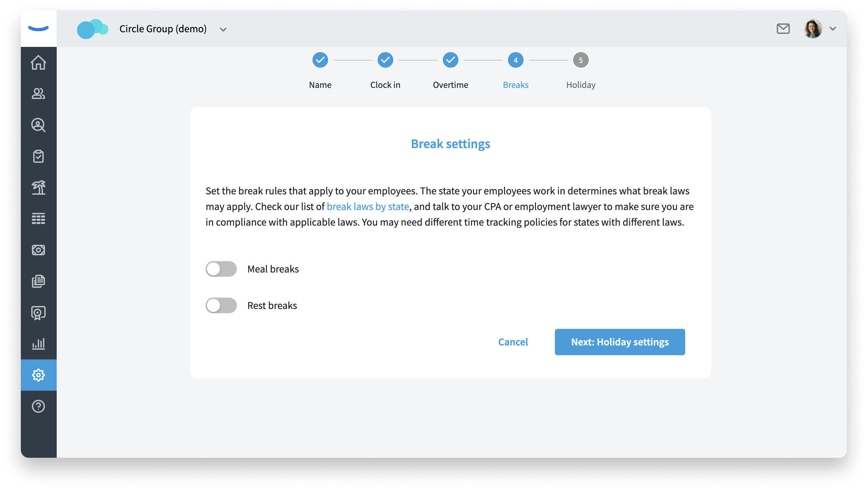Expand the Circle Group (demo) company chevron
This screenshot has height=489, width=868.
(x=223, y=30)
